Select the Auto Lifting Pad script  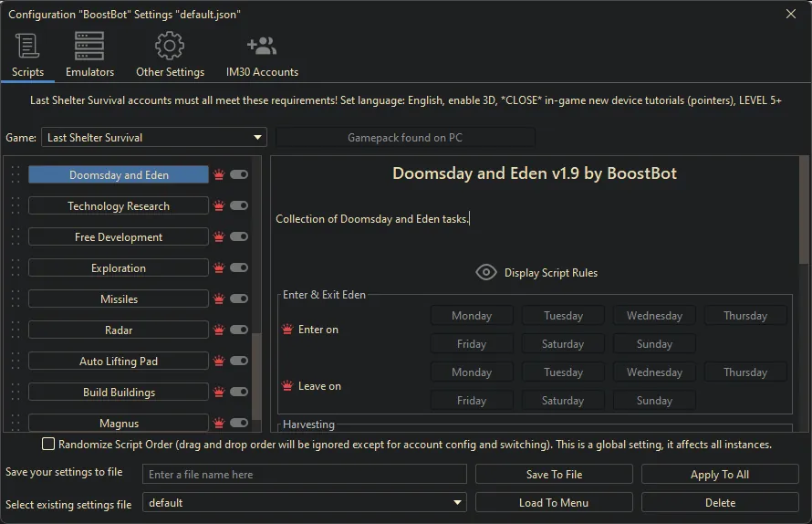click(119, 362)
